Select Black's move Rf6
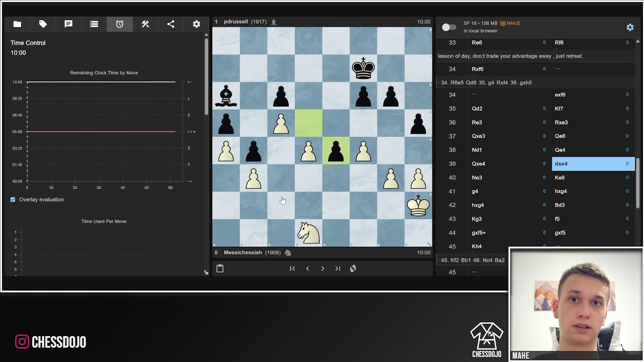 tap(593, 43)
